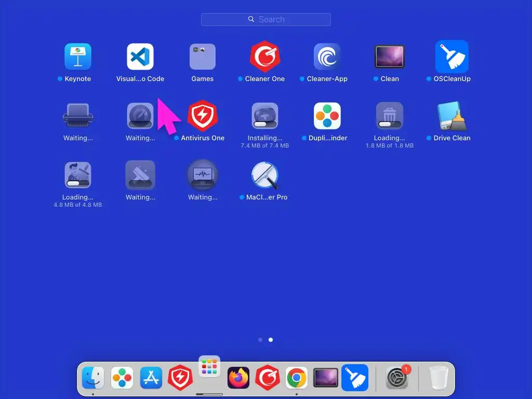Click the loading app showing 4.8 MB
The width and height of the screenshot is (532, 399).
(x=78, y=175)
